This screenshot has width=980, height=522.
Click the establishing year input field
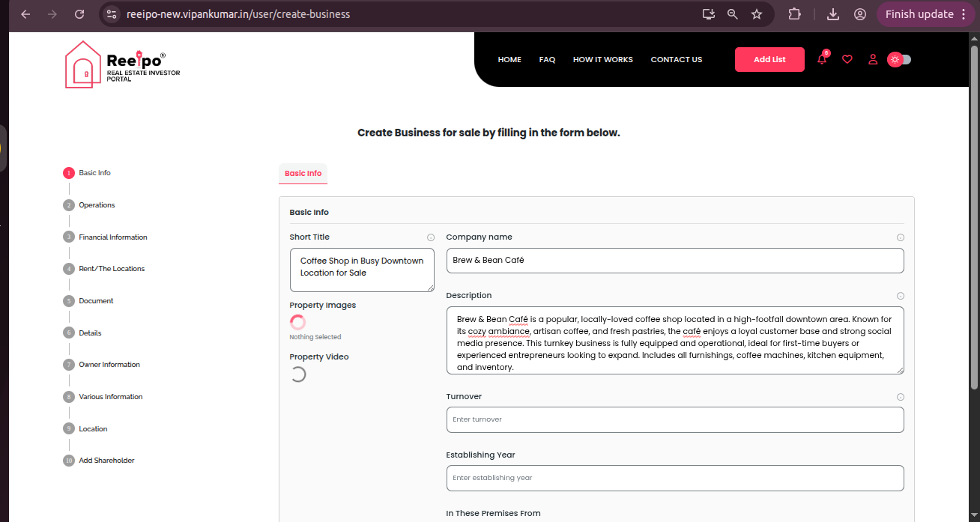(674, 478)
